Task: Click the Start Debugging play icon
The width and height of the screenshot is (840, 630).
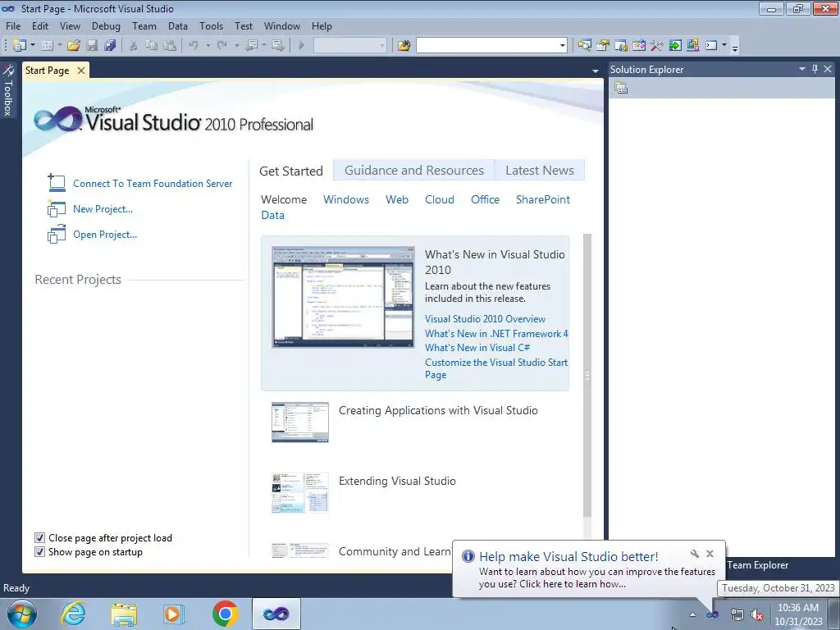Action: (x=302, y=46)
